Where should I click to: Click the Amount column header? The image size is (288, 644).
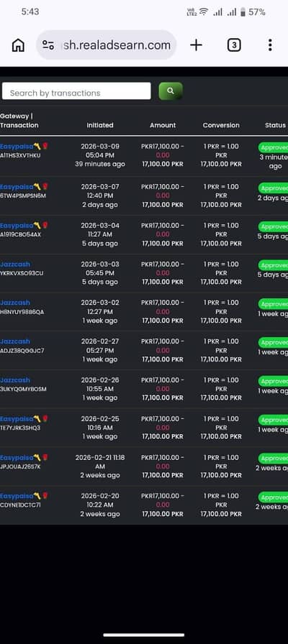[x=163, y=125]
